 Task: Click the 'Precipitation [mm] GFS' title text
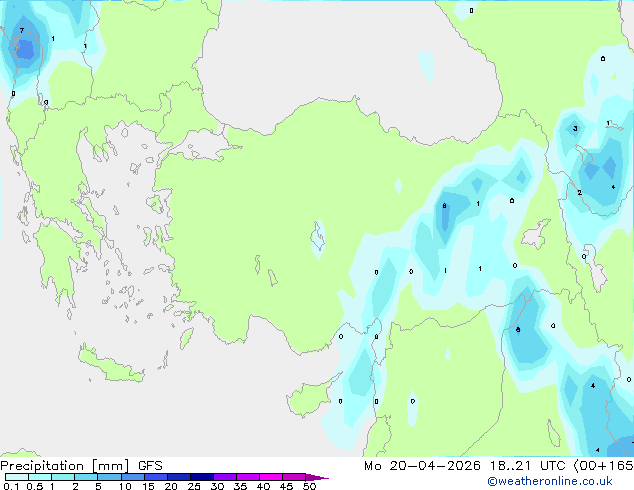[81, 466]
